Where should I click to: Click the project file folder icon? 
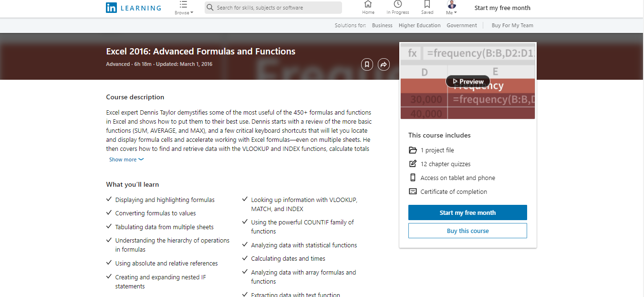(x=413, y=150)
